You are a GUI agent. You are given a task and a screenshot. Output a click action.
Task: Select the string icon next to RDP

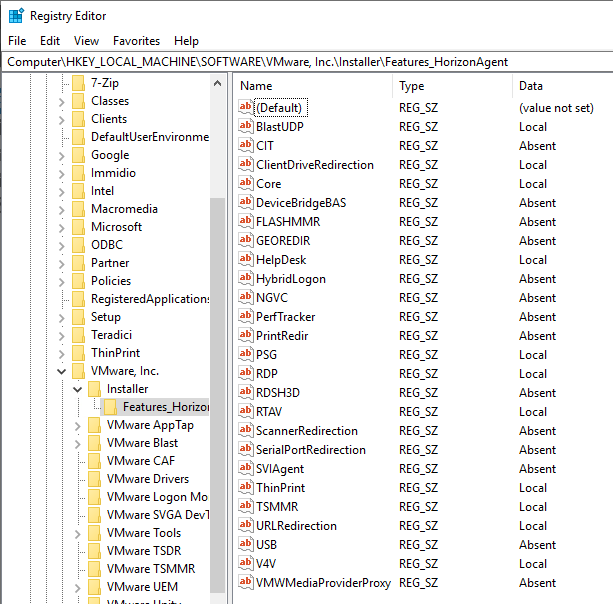(246, 373)
